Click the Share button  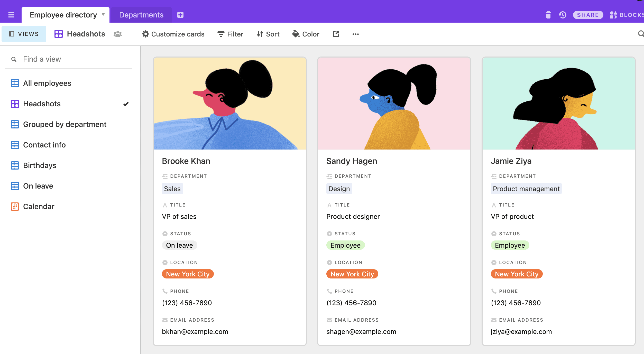[x=588, y=15]
